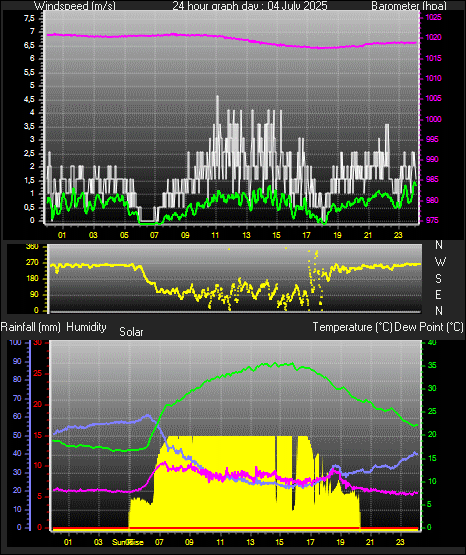Click the "50" humidity axis value
Screen dimensions: 466x555
(x=17, y=436)
